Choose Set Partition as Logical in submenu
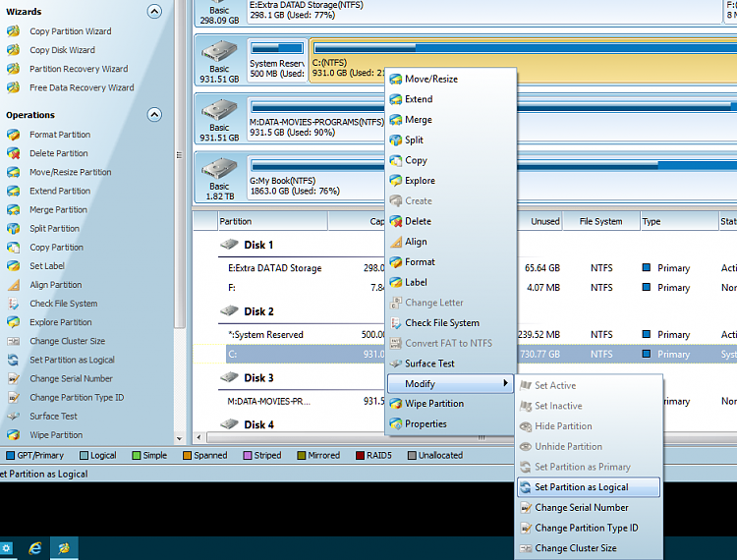737x560 pixels. (589, 487)
